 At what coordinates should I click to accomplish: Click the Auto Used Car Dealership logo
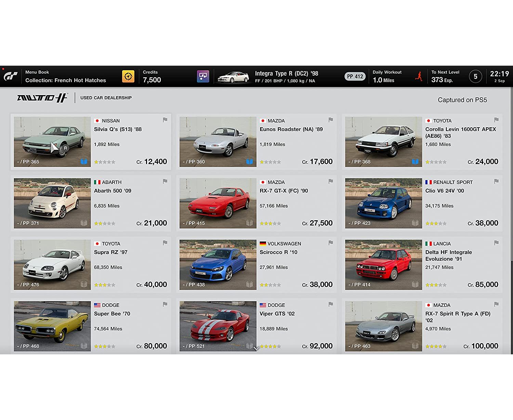[42, 98]
